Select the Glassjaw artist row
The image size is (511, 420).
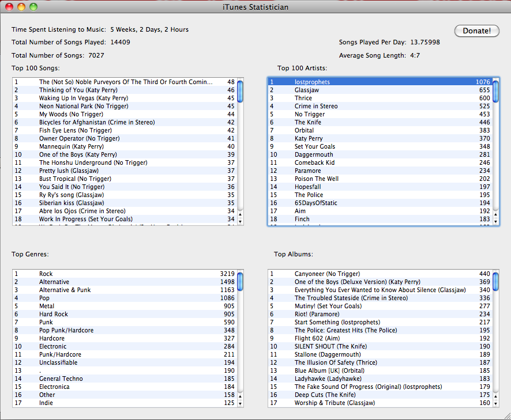(380, 90)
